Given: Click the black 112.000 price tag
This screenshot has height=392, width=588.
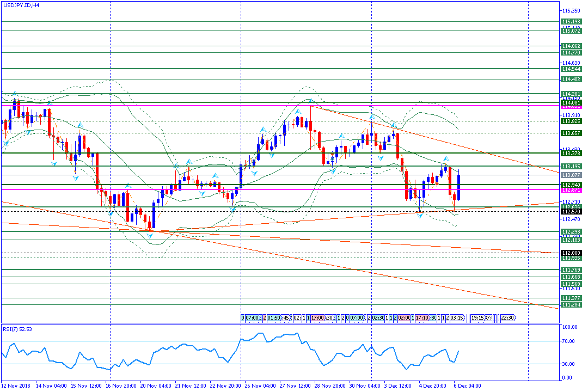Looking at the screenshot, I should click(571, 253).
